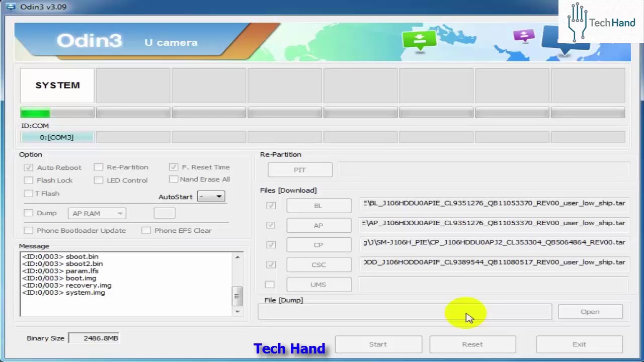Screen dimensions: 644x362
Task: Click the message log scroll-down arrow
Action: click(x=237, y=312)
